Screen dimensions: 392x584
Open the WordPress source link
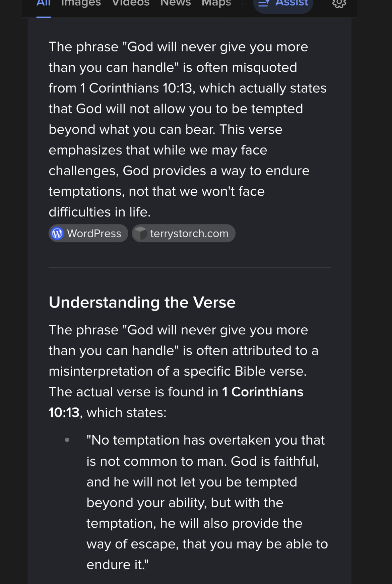click(94, 234)
